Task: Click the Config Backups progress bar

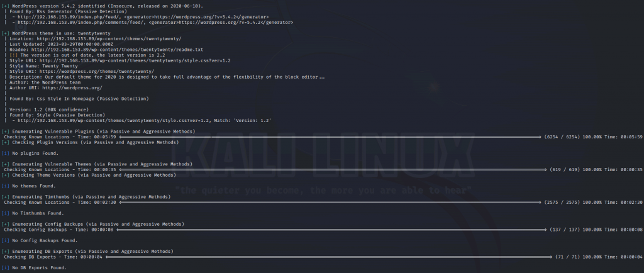Action: pos(332,230)
